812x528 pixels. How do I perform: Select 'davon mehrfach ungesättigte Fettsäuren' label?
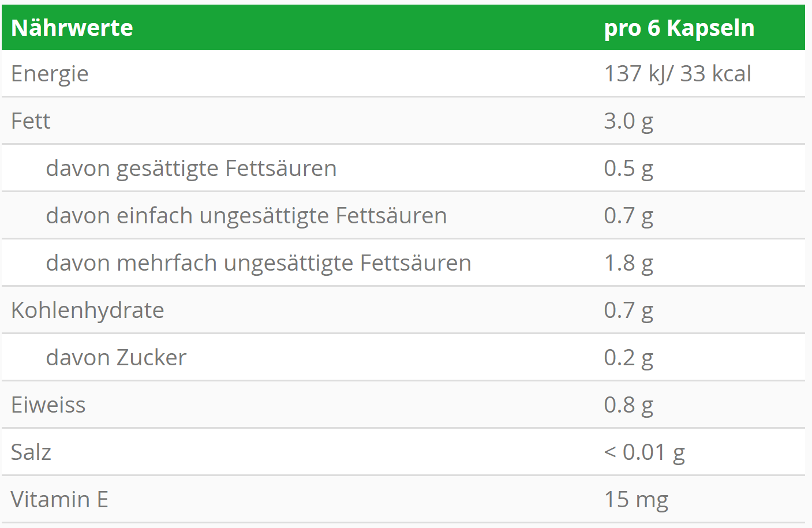259,263
